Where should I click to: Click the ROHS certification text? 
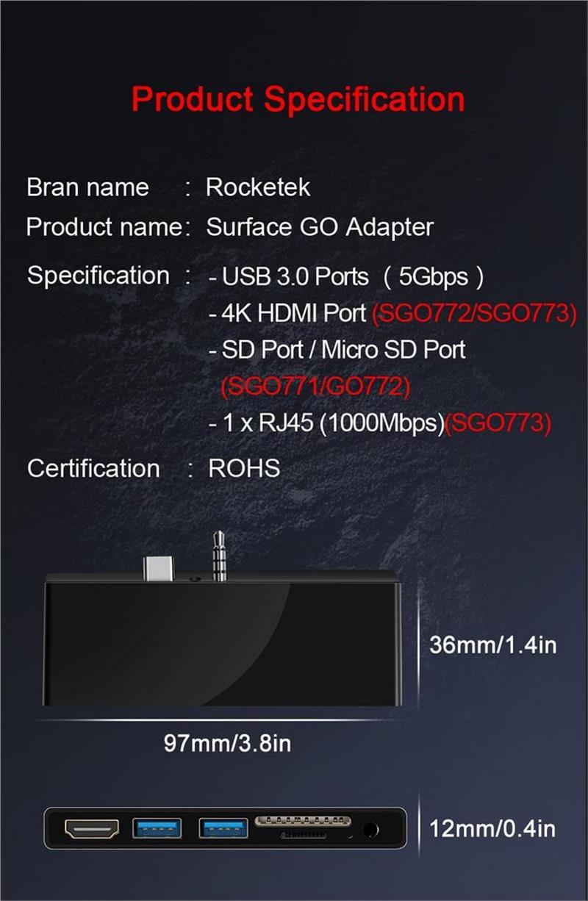(244, 468)
